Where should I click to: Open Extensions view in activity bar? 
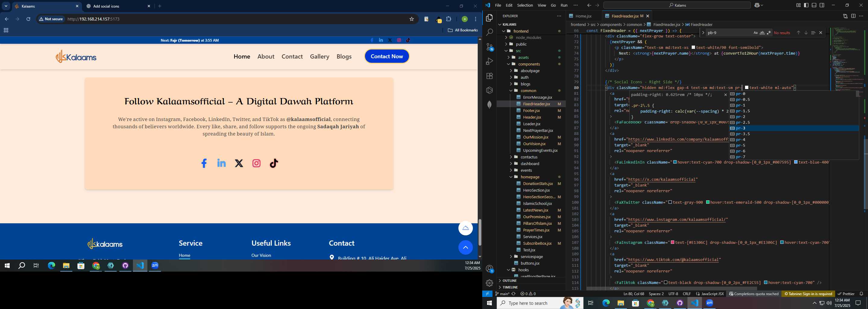[489, 76]
